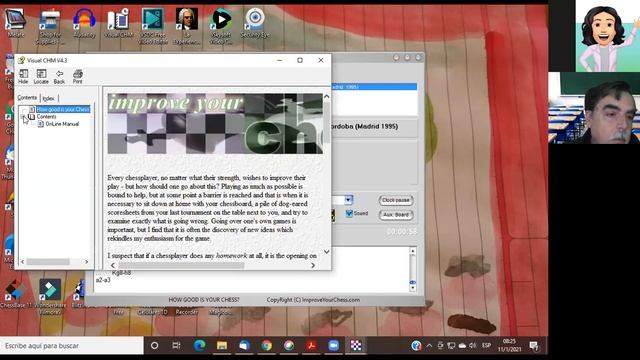
Task: Hide the navigation pane with Hide button
Action: (x=23, y=76)
